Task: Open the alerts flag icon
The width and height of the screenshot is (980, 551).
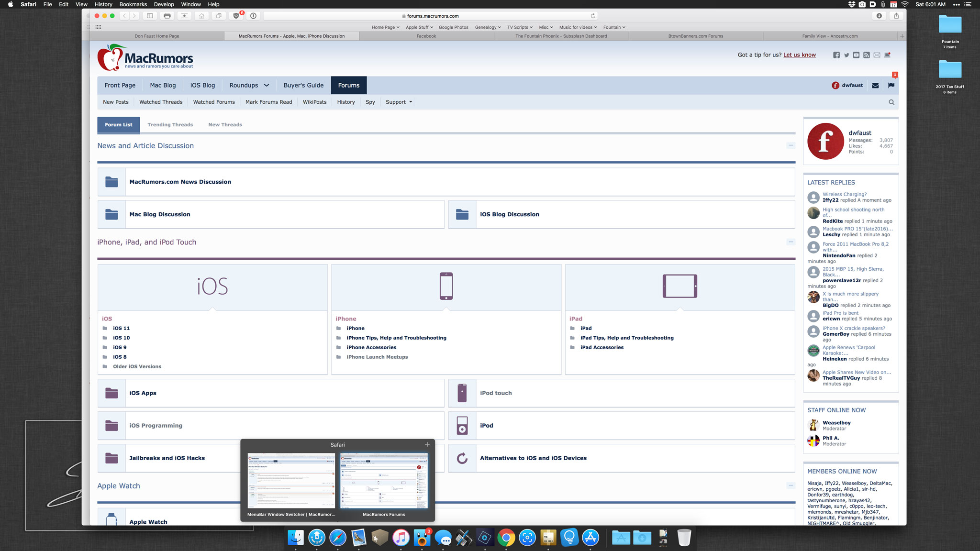Action: click(891, 86)
